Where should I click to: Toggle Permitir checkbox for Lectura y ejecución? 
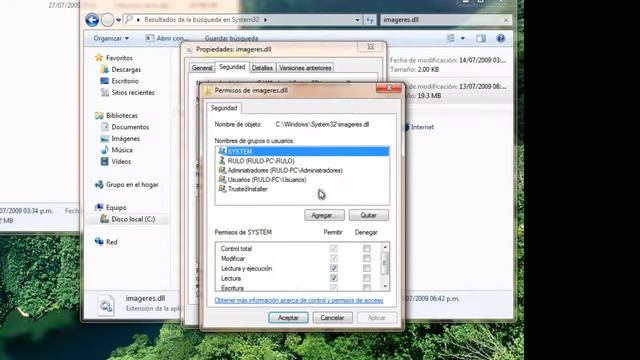(333, 268)
